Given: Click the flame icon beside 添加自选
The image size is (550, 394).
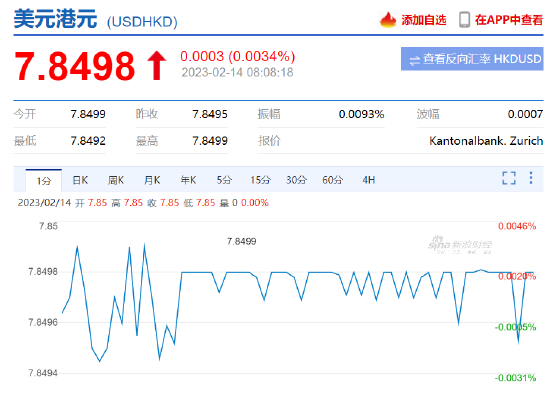Looking at the screenshot, I should pyautogui.click(x=388, y=20).
